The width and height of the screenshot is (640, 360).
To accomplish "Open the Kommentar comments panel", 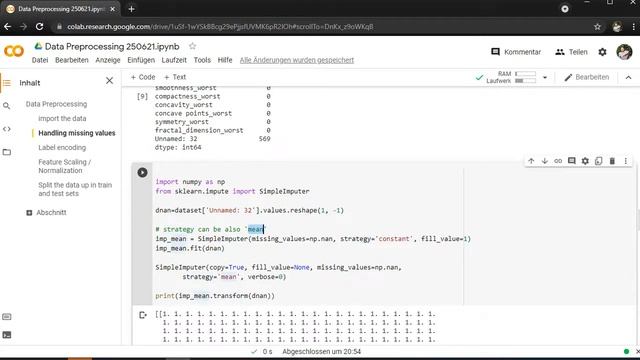I will (x=516, y=52).
